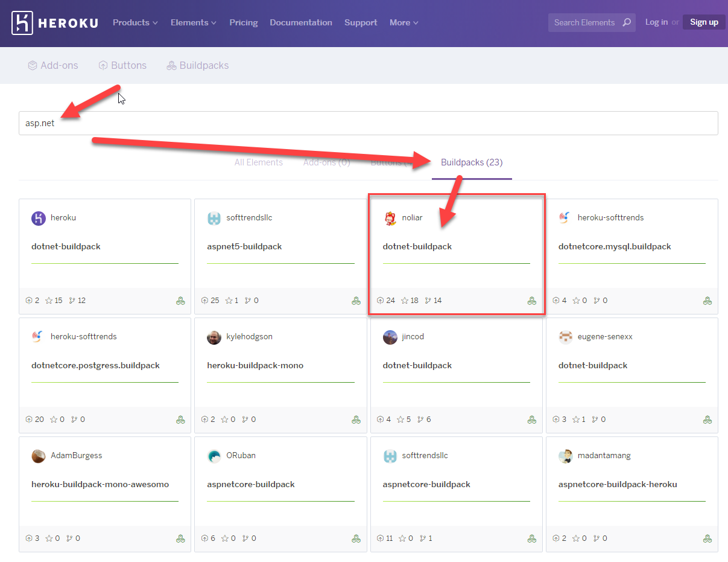Click the author name madantamang
728x562 pixels.
click(604, 456)
